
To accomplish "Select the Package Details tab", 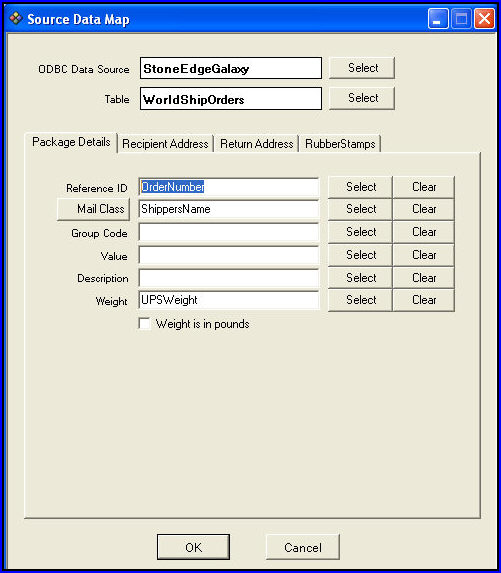I will (x=71, y=142).
